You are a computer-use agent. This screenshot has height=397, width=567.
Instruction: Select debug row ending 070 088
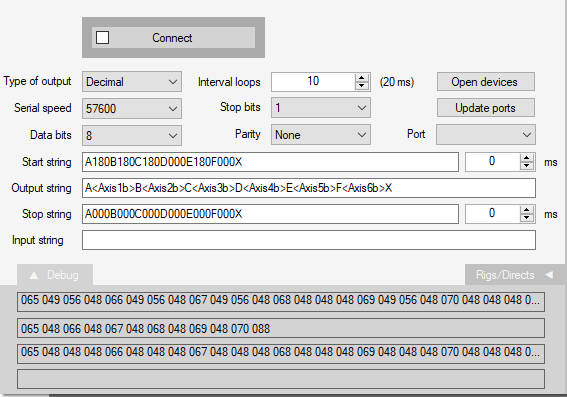(281, 328)
